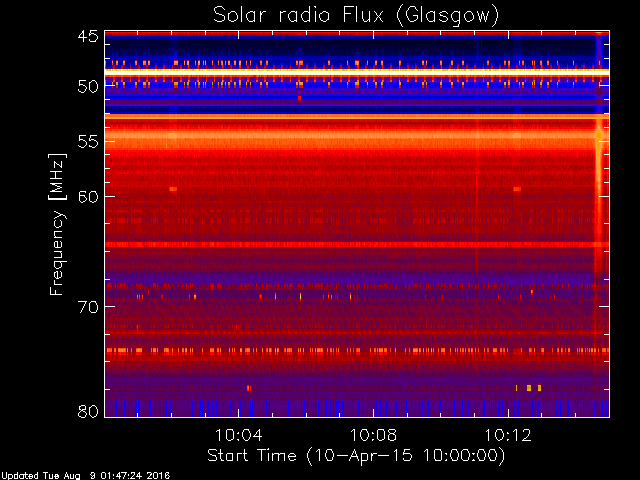640x480 pixels.
Task: Select the 70 frequency axis label
Action: click(88, 307)
